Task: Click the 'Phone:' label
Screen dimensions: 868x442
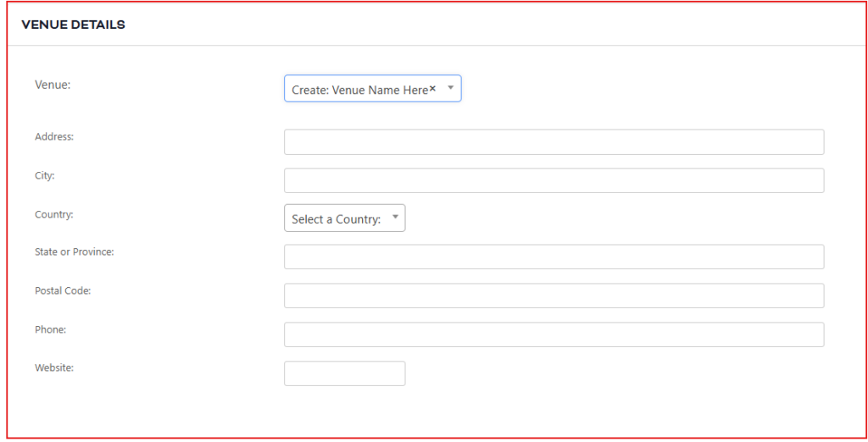Action: pos(51,329)
